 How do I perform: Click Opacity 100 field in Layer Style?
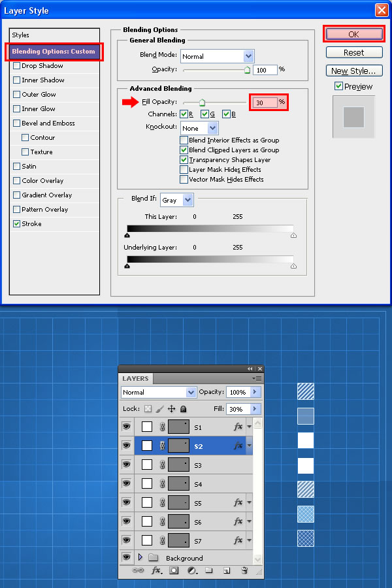point(265,70)
